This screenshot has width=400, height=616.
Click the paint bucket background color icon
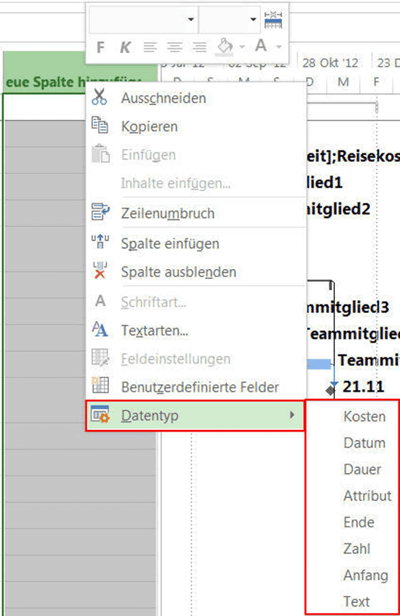coord(225,46)
